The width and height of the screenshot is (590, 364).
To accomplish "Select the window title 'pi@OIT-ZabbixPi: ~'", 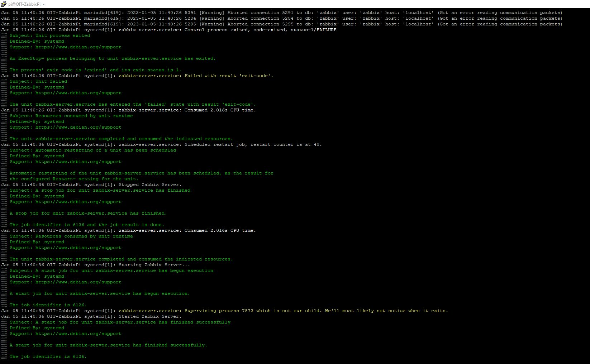I will coord(27,4).
